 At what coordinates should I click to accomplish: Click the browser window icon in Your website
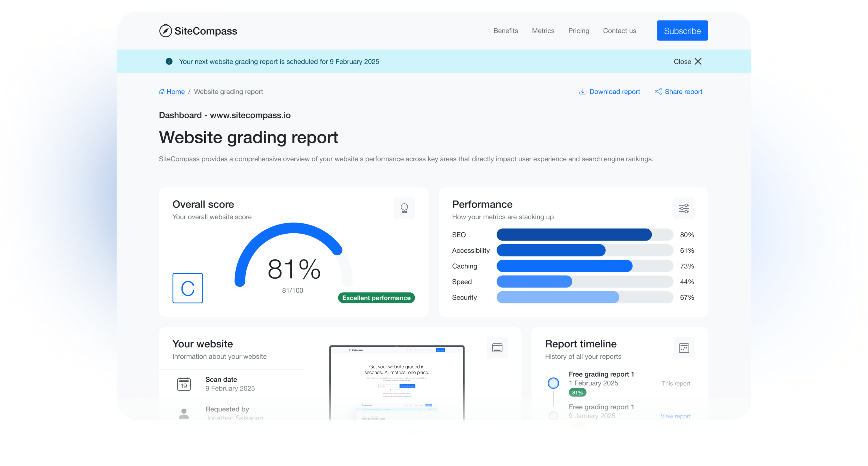(497, 347)
